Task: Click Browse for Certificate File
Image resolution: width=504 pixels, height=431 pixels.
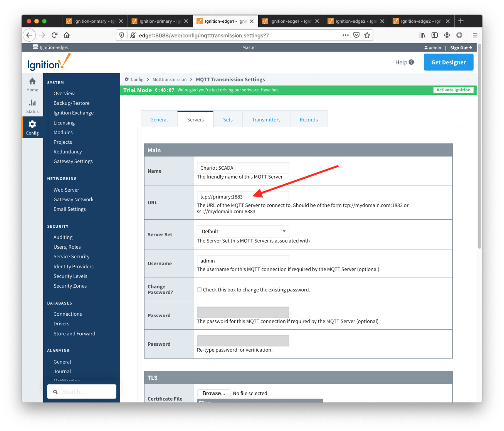Action: tap(214, 393)
